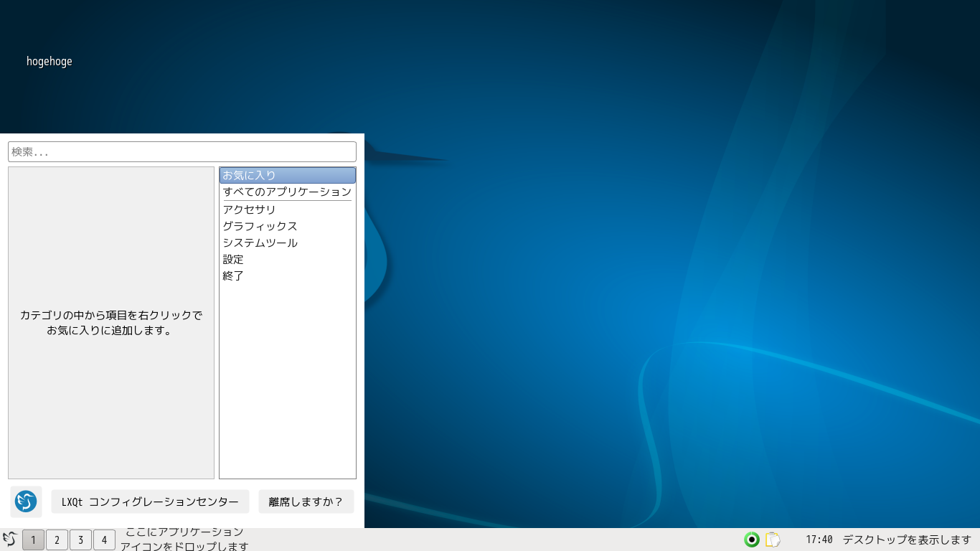The height and width of the screenshot is (551, 980).
Task: Click the blue LXQt logo button in menu
Action: pos(26,501)
